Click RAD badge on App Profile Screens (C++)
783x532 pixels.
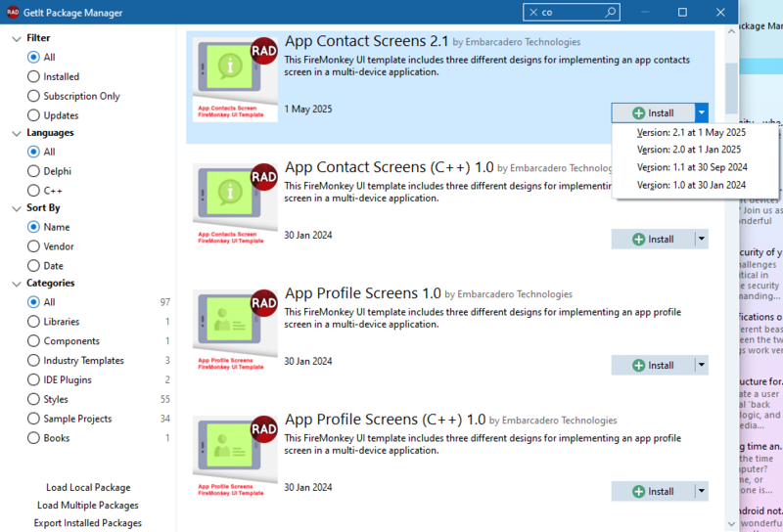tap(263, 429)
